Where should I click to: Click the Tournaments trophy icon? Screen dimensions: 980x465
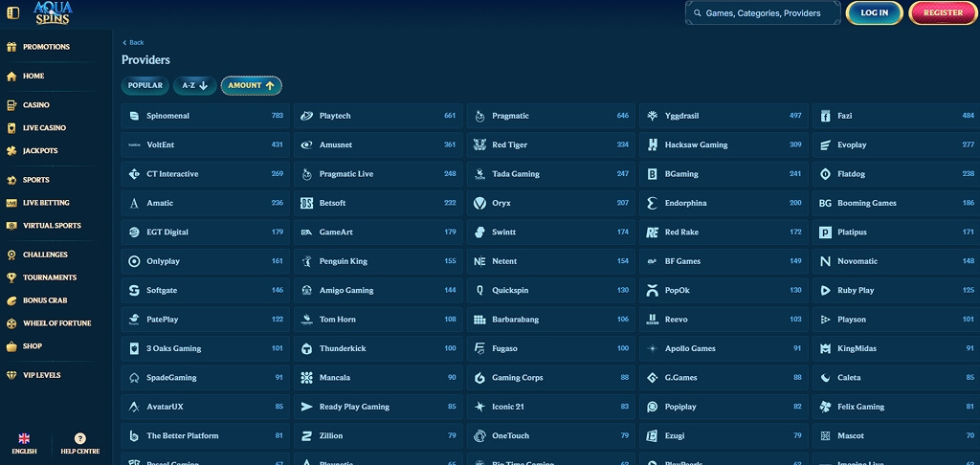(x=11, y=277)
